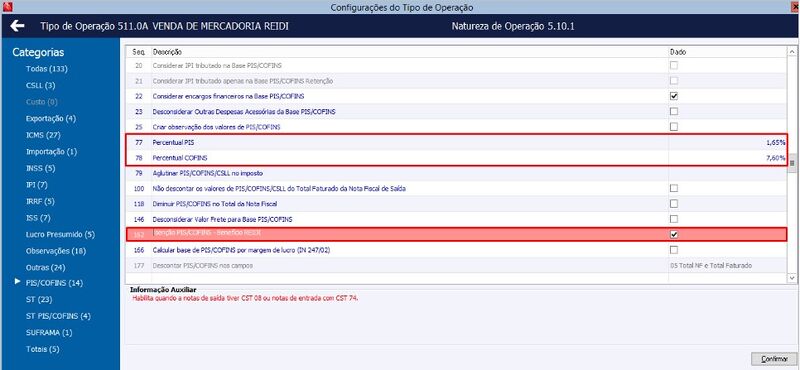Viewport: 800px width, 370px height.
Task: Select row 177 Descontar PIS/COFINS nos campos
Action: click(x=456, y=265)
